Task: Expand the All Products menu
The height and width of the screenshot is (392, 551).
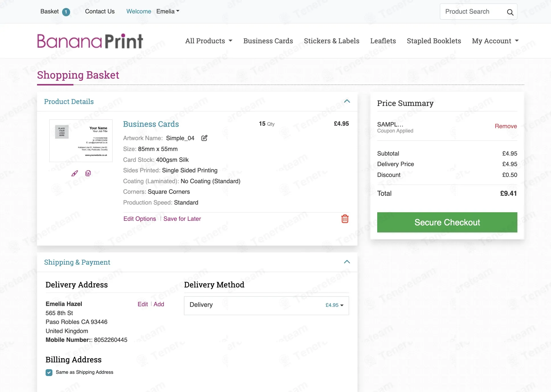Action: click(x=209, y=41)
